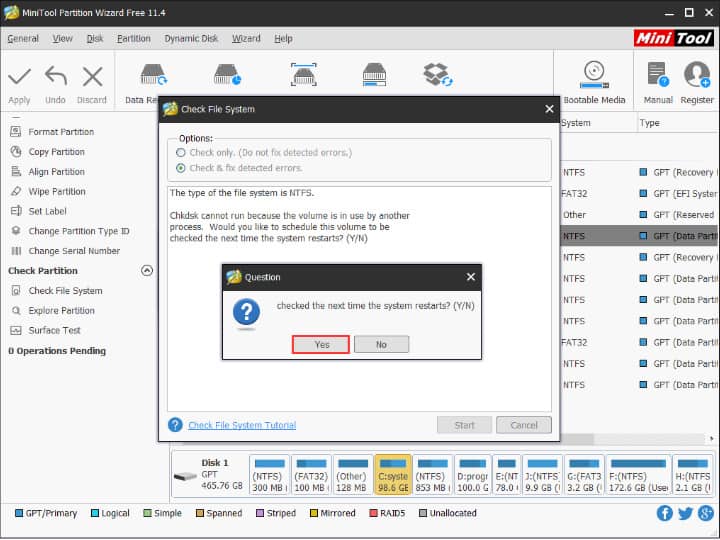Select Explore Partition in sidebar
The height and width of the screenshot is (540, 720).
coord(62,310)
